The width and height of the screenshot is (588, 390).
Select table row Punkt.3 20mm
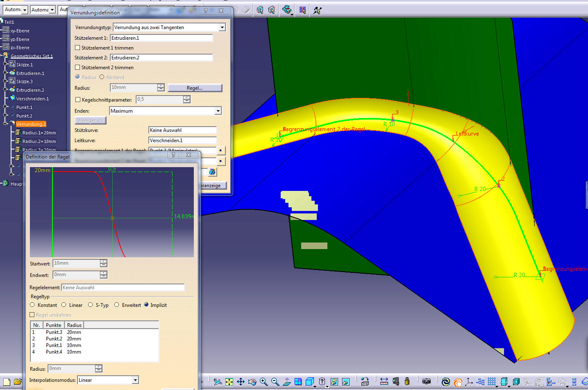(x=95, y=332)
